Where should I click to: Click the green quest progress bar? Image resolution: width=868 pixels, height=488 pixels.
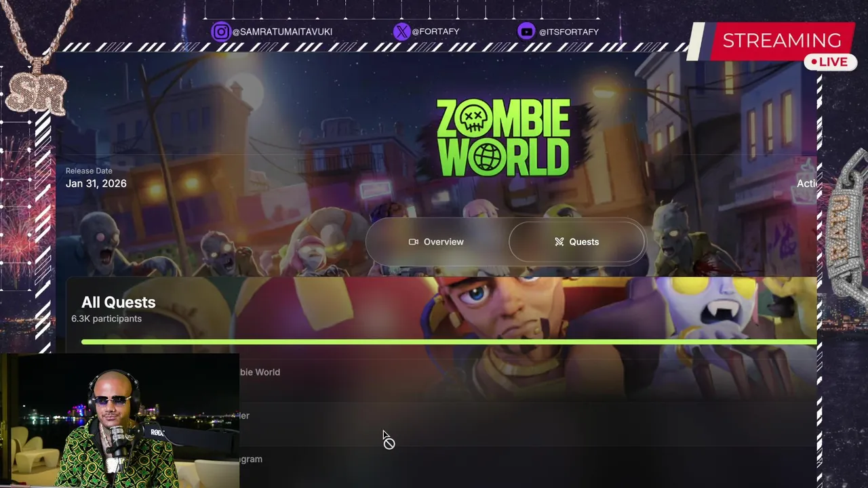(449, 342)
